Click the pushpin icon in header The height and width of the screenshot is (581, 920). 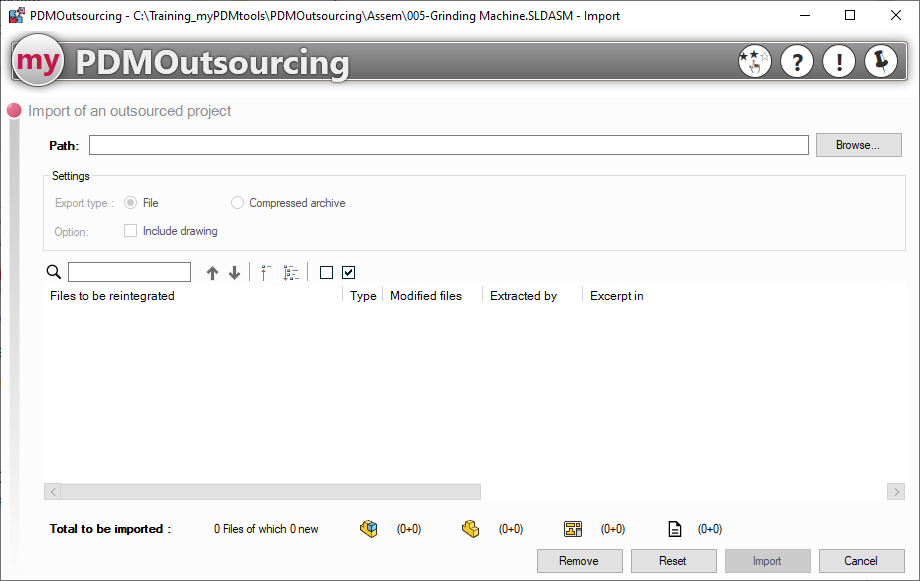tap(881, 62)
